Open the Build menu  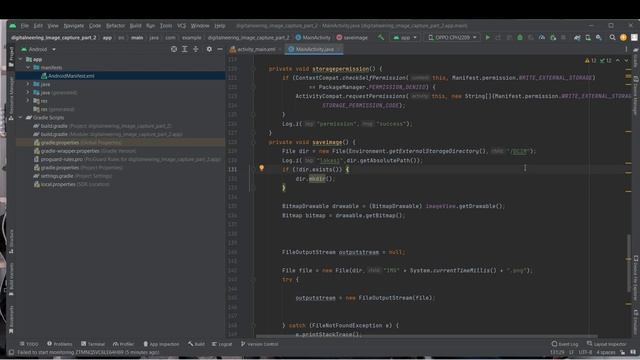pyautogui.click(x=136, y=26)
